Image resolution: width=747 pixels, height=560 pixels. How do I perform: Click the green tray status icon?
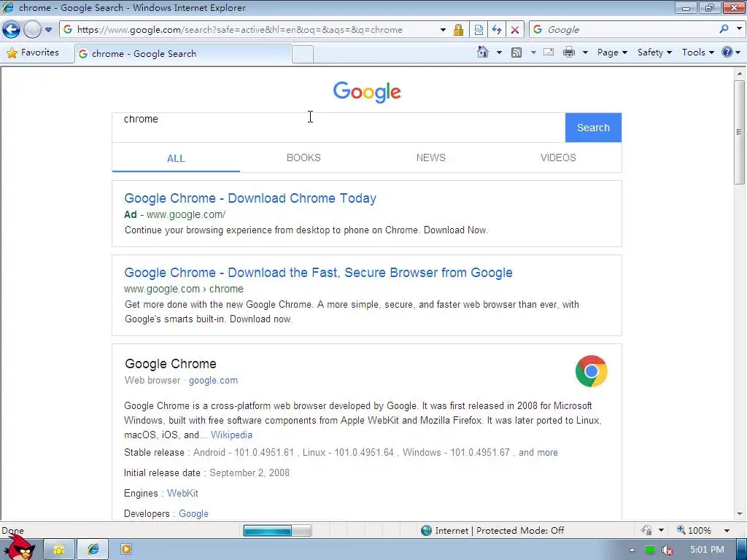(x=650, y=550)
